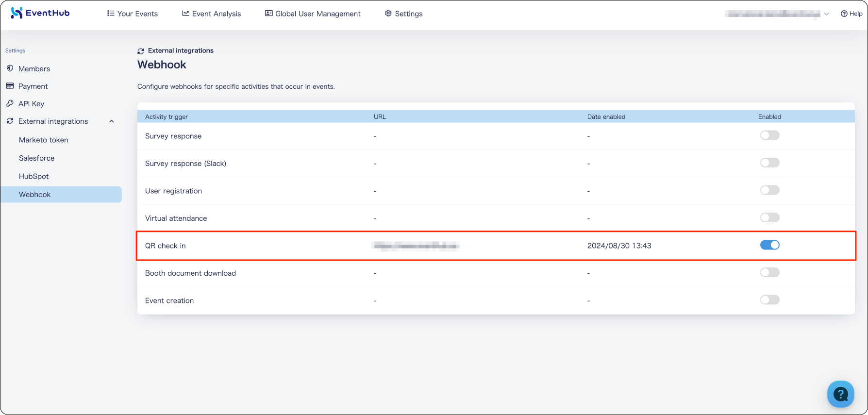The height and width of the screenshot is (415, 868).
Task: Open the API Key settings page
Action: coord(31,104)
